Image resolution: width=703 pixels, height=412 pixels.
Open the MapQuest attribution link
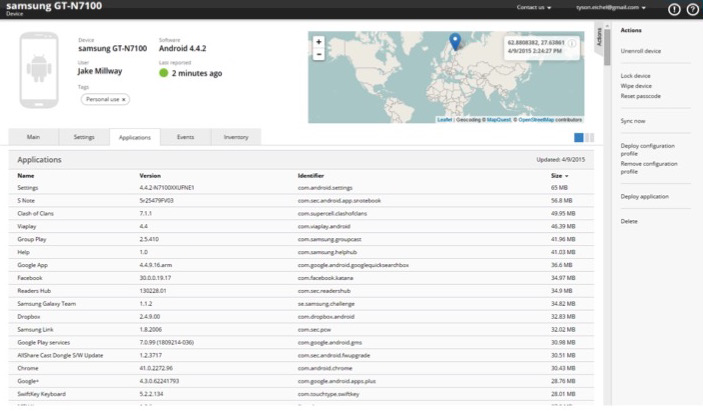pos(499,120)
